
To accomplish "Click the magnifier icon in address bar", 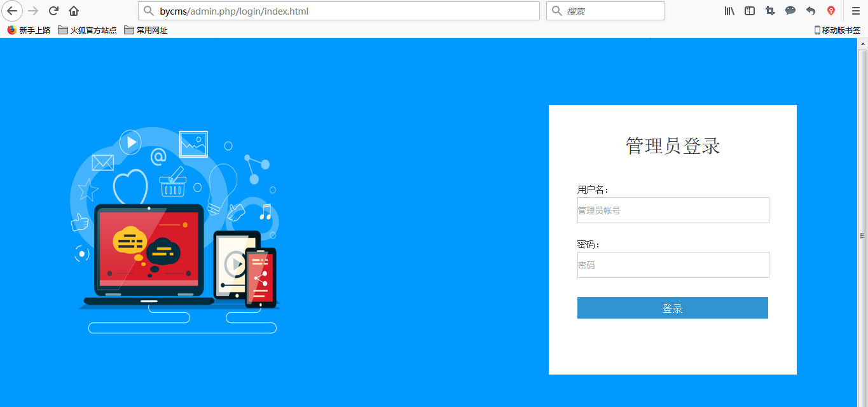I will pos(149,11).
